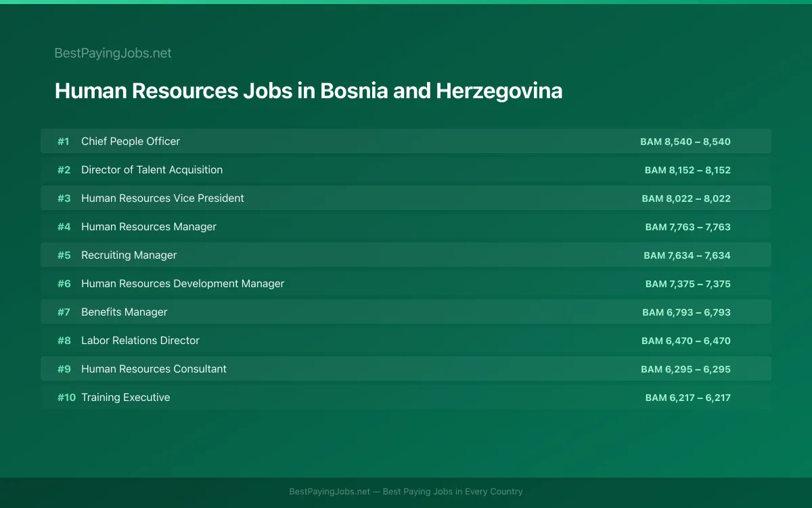Click salary BAM 7,634 – 7,634

pos(687,255)
